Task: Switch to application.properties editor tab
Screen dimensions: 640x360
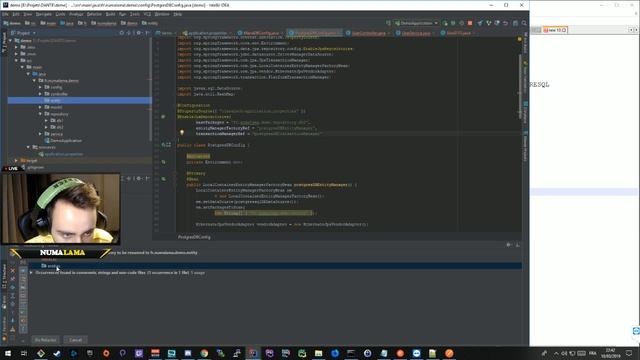Action: [207, 33]
